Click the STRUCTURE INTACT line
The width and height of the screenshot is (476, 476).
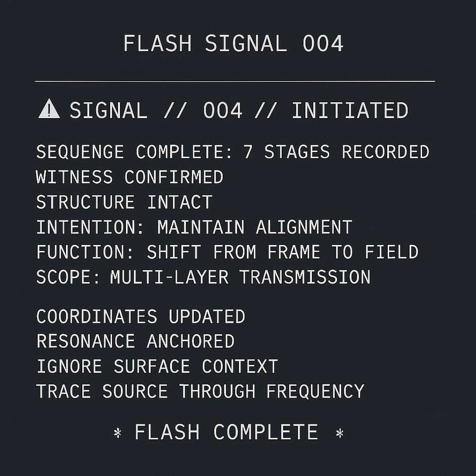(x=124, y=202)
